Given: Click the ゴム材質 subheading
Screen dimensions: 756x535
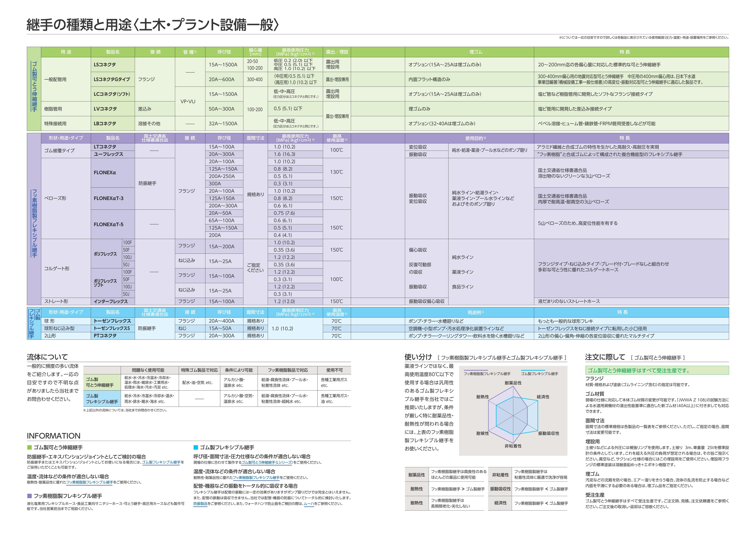Looking at the screenshot, I should click(x=595, y=394).
